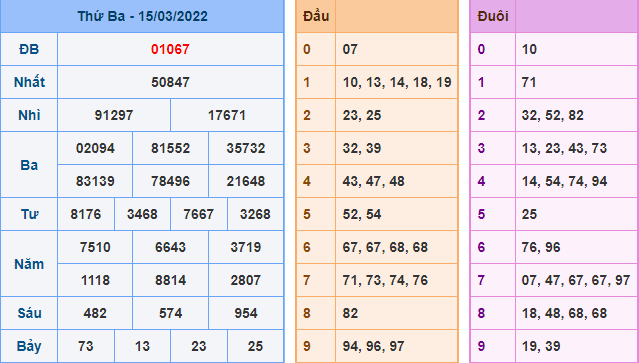Click the Năm prize number 1118

tap(95, 280)
